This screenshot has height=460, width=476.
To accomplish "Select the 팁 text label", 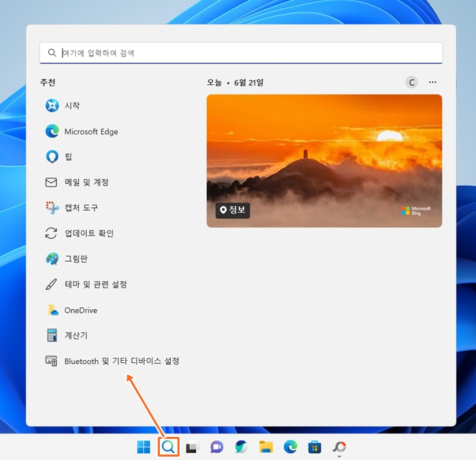I will (68, 157).
